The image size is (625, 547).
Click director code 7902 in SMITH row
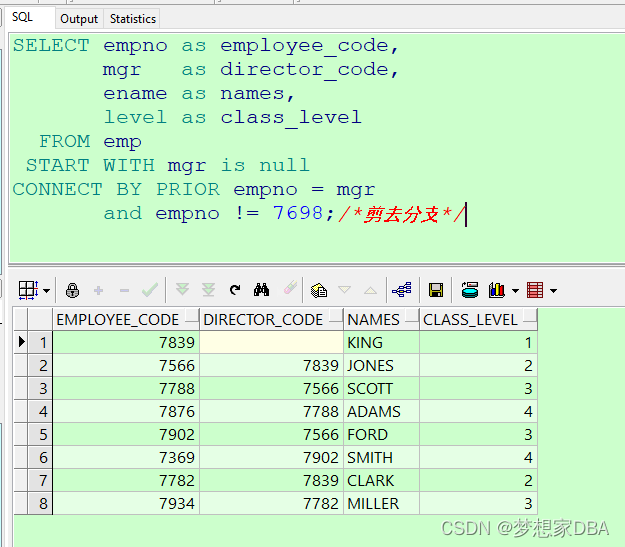pyautogui.click(x=271, y=457)
